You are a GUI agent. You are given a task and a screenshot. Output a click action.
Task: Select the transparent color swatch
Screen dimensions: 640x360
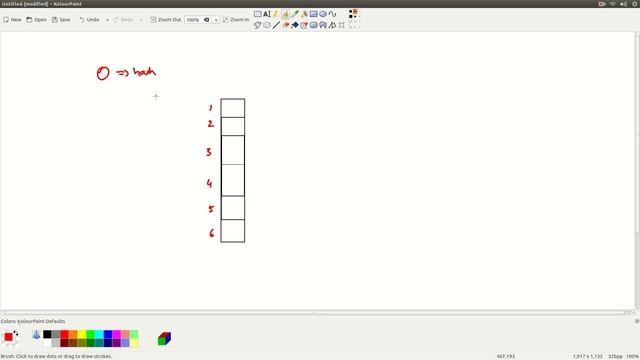click(36, 335)
